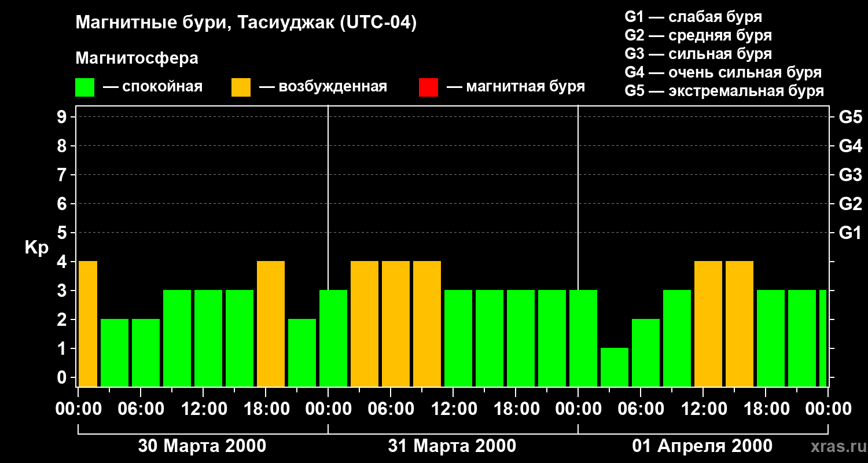Click the red 'магнитная буря' legend swatch

pyautogui.click(x=428, y=87)
